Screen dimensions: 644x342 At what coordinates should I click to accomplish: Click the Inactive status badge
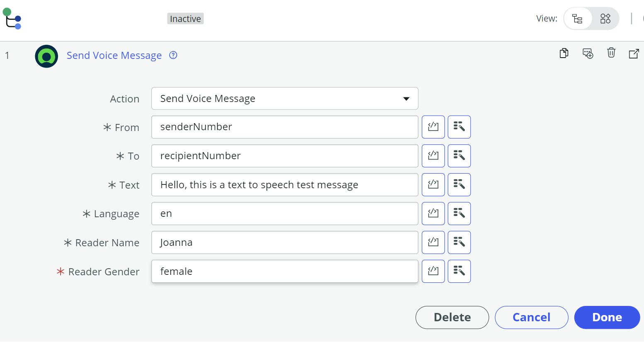click(x=185, y=18)
